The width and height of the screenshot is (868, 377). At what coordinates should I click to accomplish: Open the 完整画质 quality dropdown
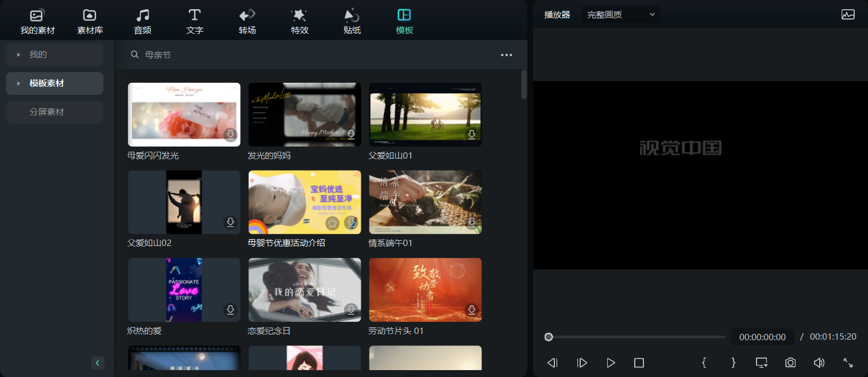[620, 14]
